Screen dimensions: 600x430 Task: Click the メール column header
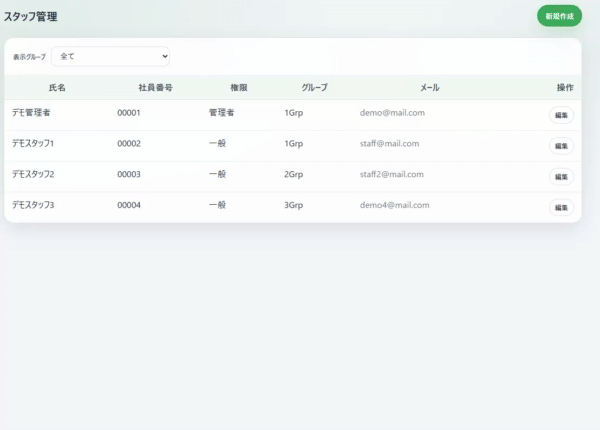430,88
